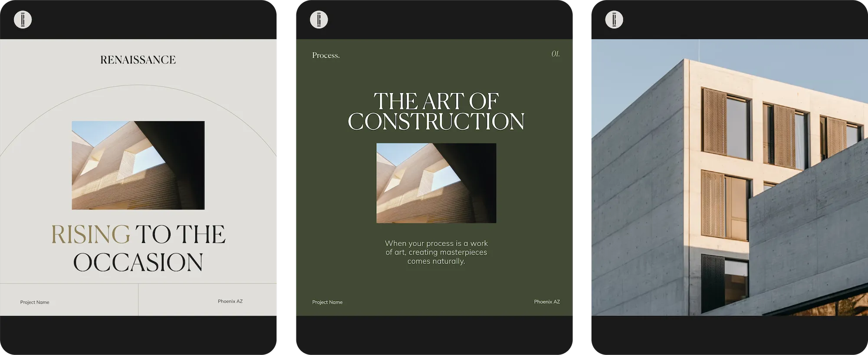Click Phoenix AZ on the green card
The width and height of the screenshot is (868, 355).
tap(547, 302)
